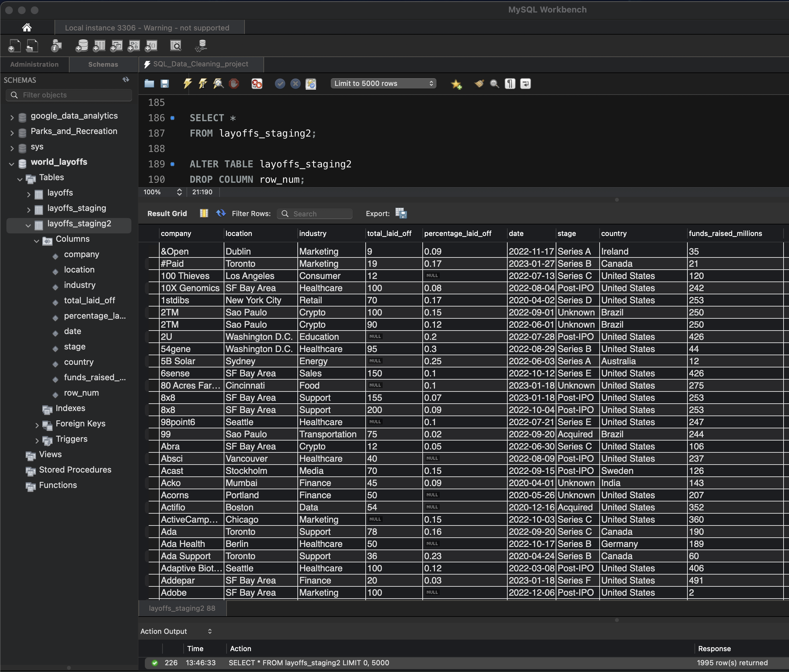Viewport: 789px width, 672px height.
Task: Open the Limit to 5000 rows dropdown
Action: (384, 83)
